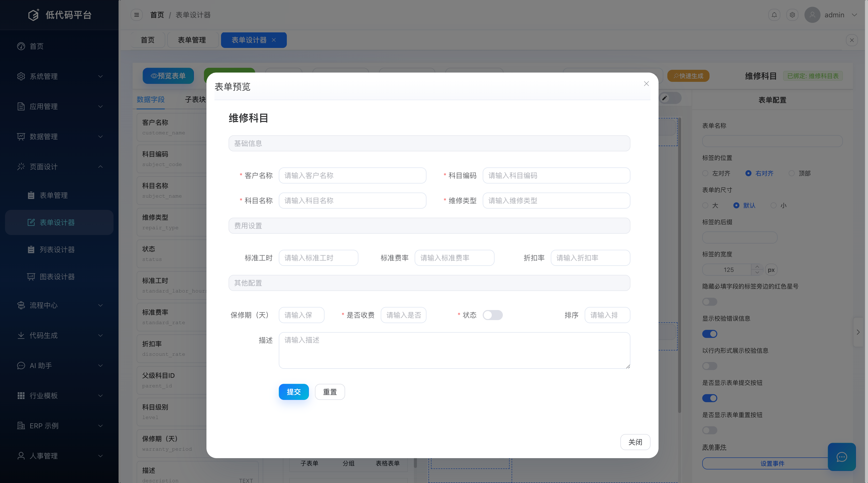This screenshot has height=483, width=868.
Task: Click the 表单设计器 edit icon in sidebar
Action: point(31,222)
